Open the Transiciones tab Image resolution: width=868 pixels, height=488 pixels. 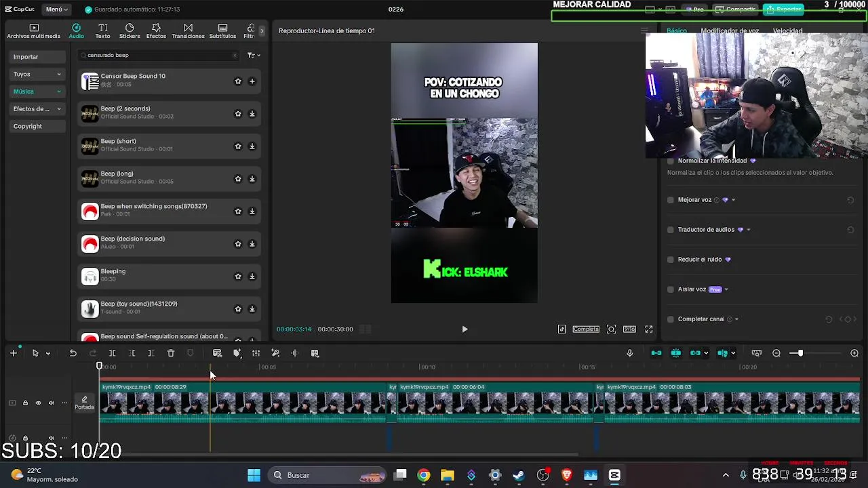tap(188, 31)
